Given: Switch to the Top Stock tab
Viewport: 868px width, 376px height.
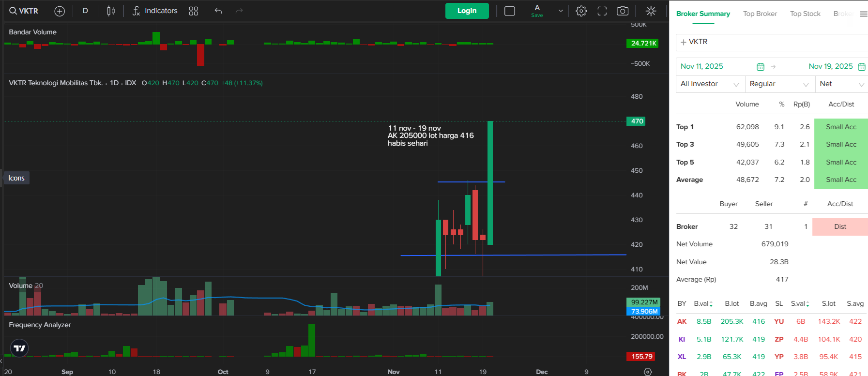Looking at the screenshot, I should click(805, 14).
